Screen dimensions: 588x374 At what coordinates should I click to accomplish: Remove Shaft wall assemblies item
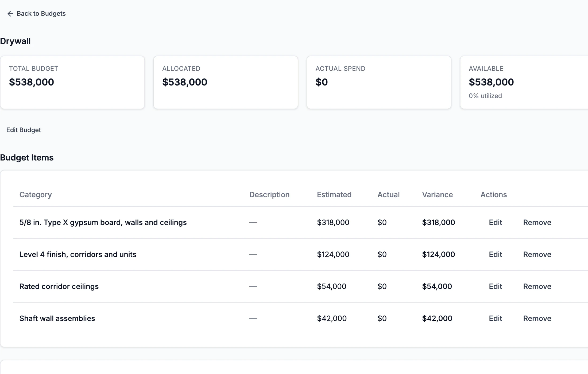[x=537, y=318]
